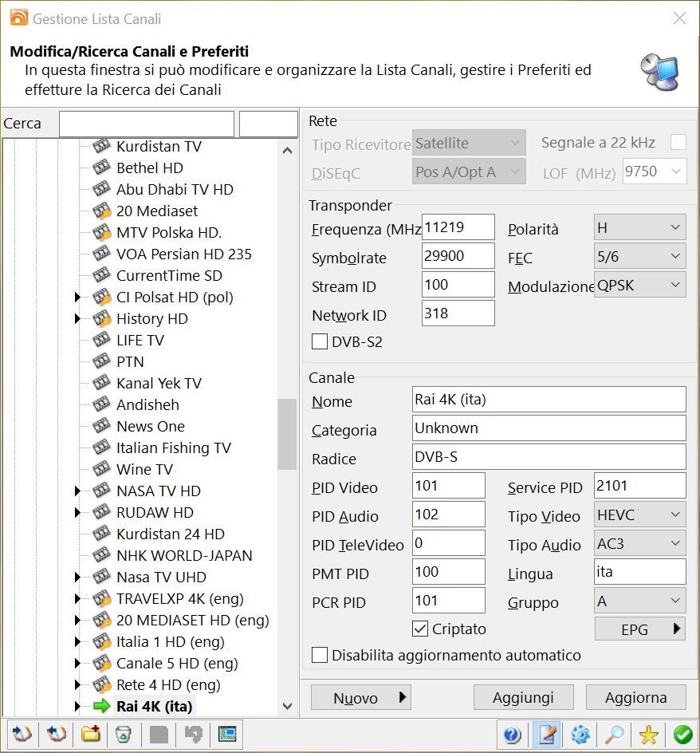Viewport: 700px width, 753px height.
Task: Click the film icon next to NHK WORLD-JAPAN
Action: pyautogui.click(x=101, y=554)
